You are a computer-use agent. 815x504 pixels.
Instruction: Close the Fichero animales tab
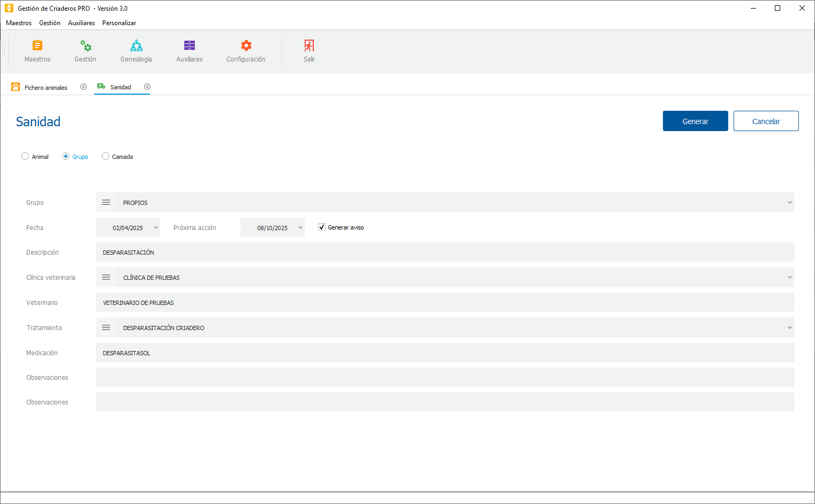point(84,87)
